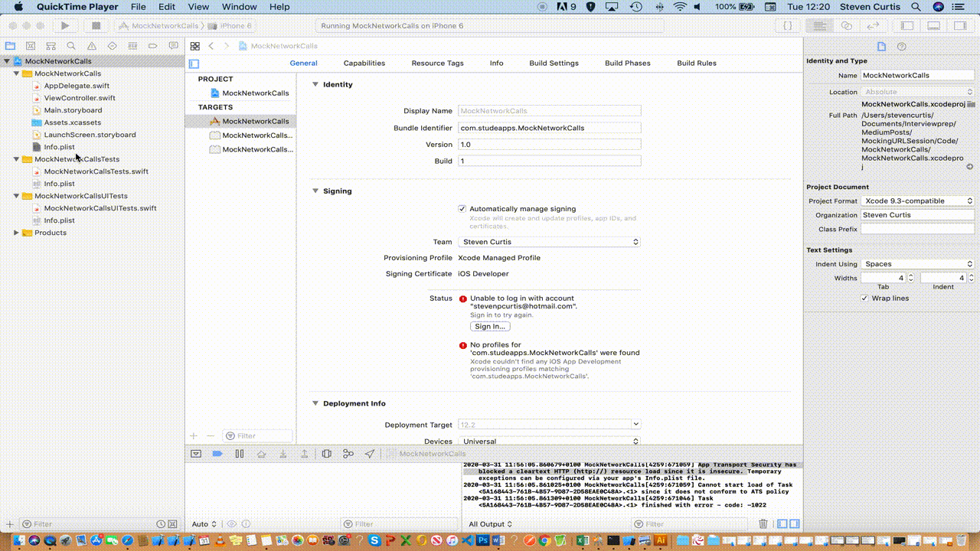Image resolution: width=980 pixels, height=551 pixels.
Task: Hide the Navigator pane
Action: pos(907,25)
